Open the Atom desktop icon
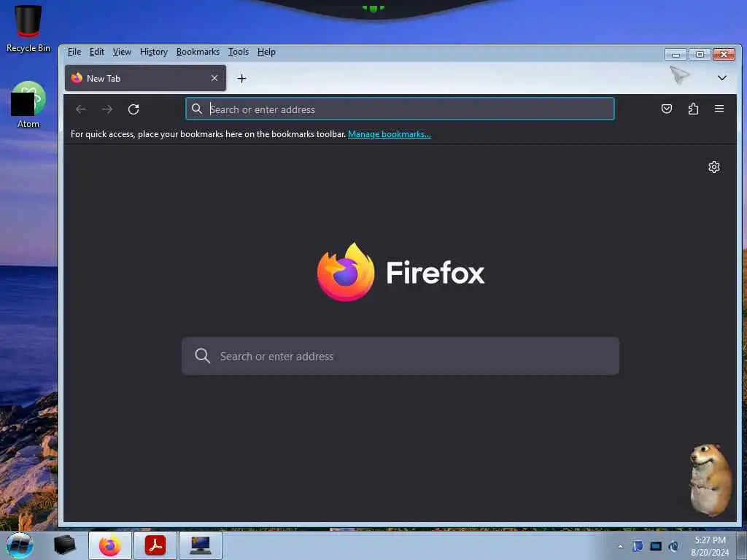This screenshot has width=747, height=560. pyautogui.click(x=28, y=105)
